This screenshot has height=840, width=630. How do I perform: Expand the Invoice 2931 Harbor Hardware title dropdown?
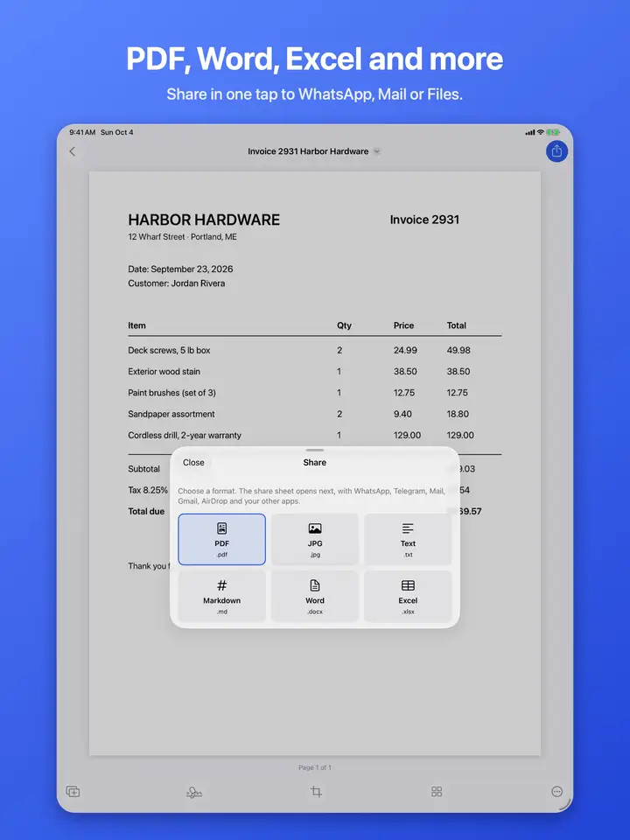[376, 151]
